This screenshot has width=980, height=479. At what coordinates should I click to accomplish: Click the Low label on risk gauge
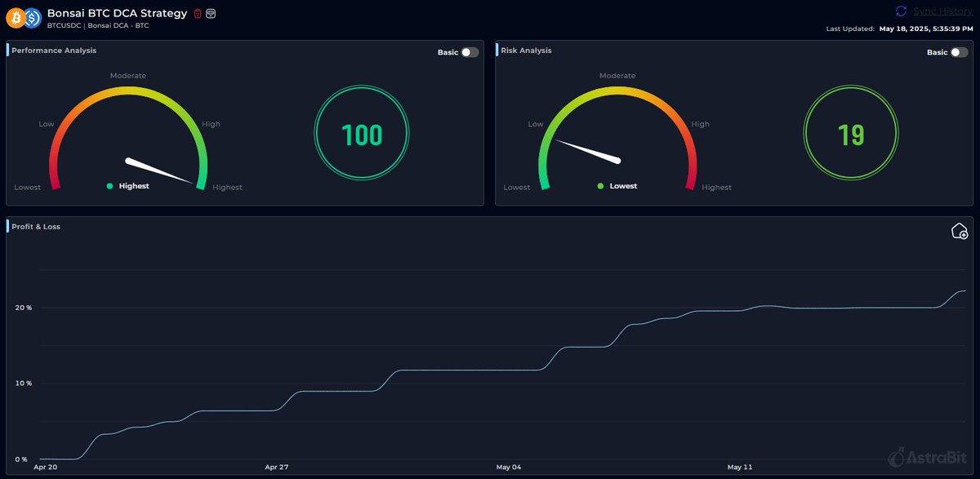pyautogui.click(x=536, y=124)
